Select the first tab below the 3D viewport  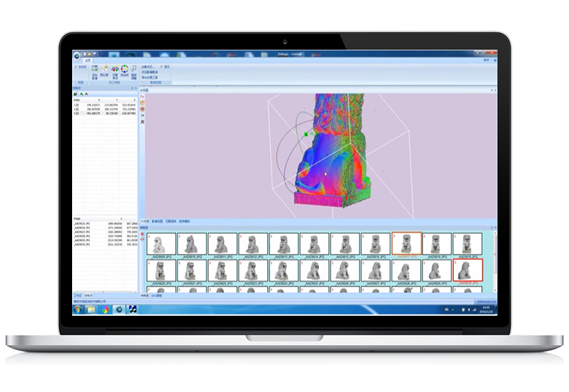point(144,221)
